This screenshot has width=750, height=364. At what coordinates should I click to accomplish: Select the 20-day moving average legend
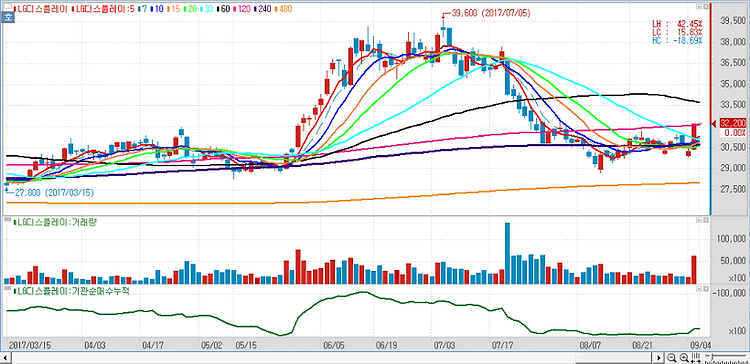coord(189,9)
